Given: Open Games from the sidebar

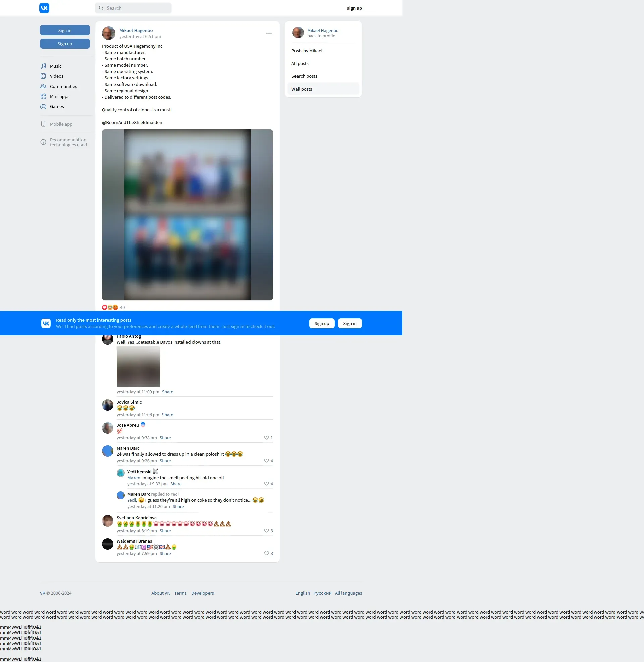Looking at the screenshot, I should tap(56, 107).
